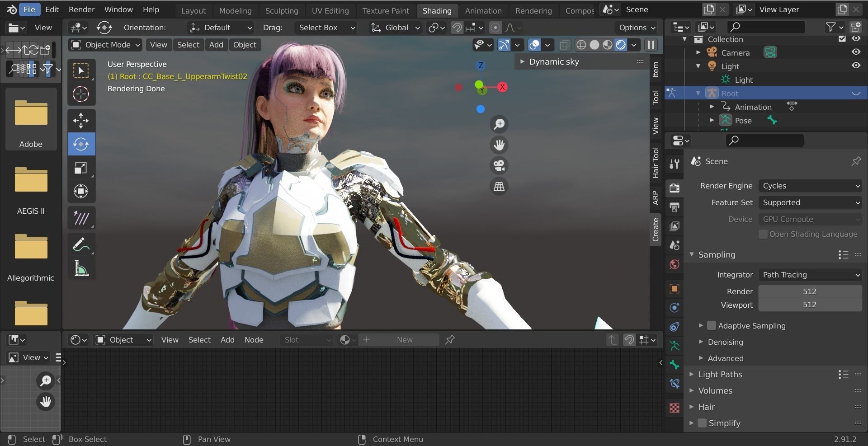
Task: Select the Rotate tool
Action: [x=81, y=144]
